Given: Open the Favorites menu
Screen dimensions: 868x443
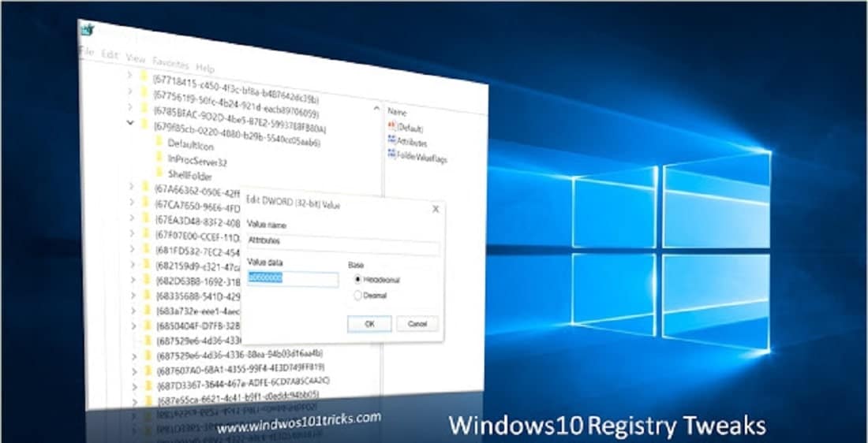Looking at the screenshot, I should coord(170,62).
